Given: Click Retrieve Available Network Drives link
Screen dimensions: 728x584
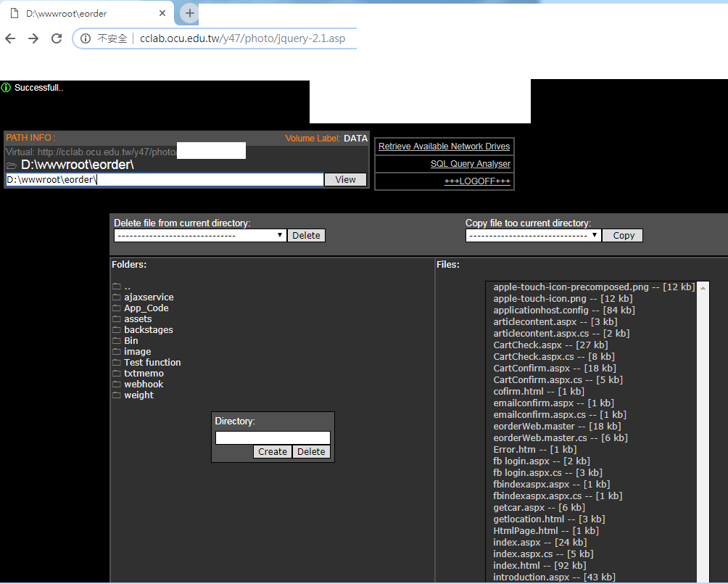Looking at the screenshot, I should [444, 147].
